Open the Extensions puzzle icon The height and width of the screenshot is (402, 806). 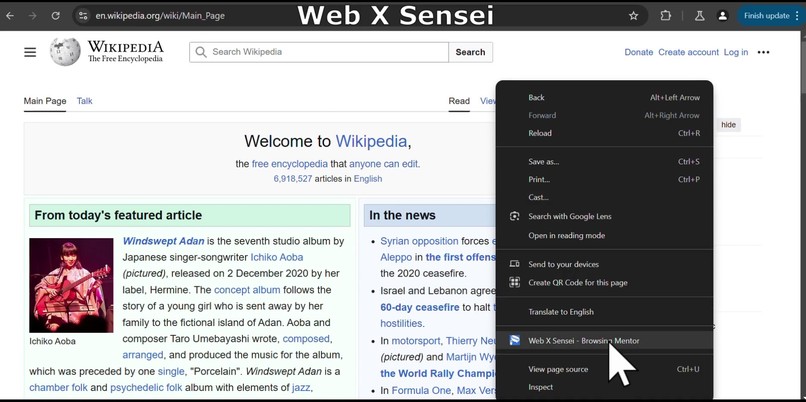click(x=666, y=16)
